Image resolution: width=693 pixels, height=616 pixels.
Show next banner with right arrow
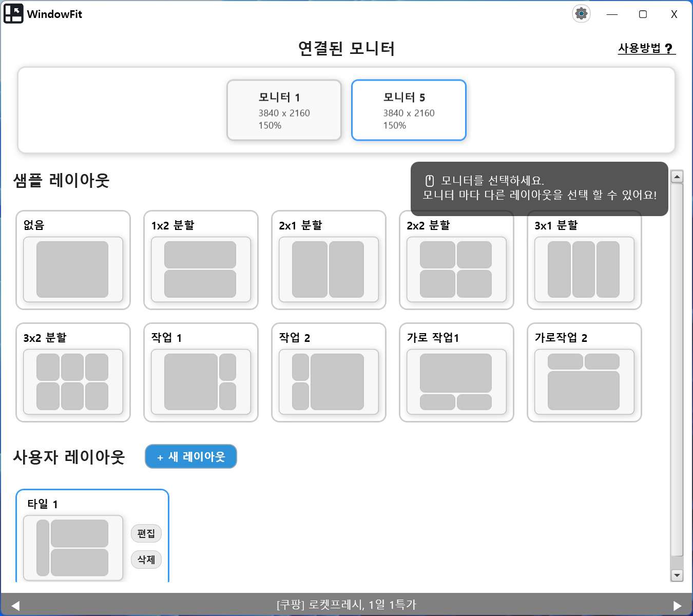tap(677, 606)
